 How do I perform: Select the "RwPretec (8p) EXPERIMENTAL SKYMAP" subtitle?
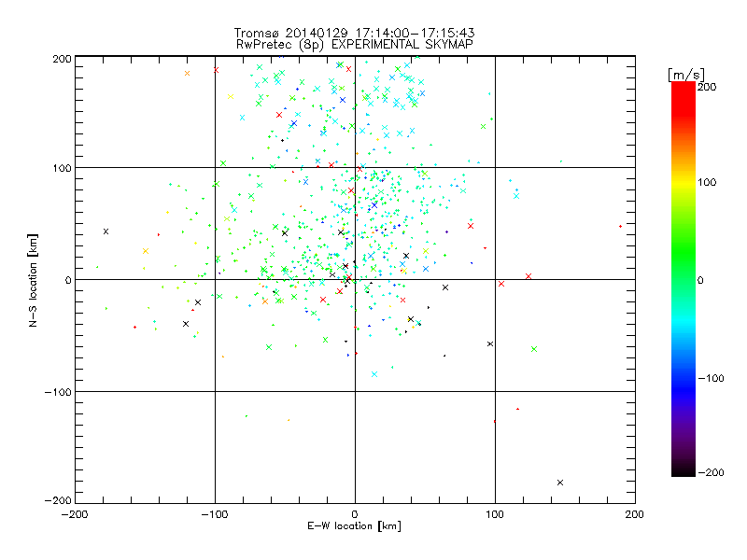point(355,44)
